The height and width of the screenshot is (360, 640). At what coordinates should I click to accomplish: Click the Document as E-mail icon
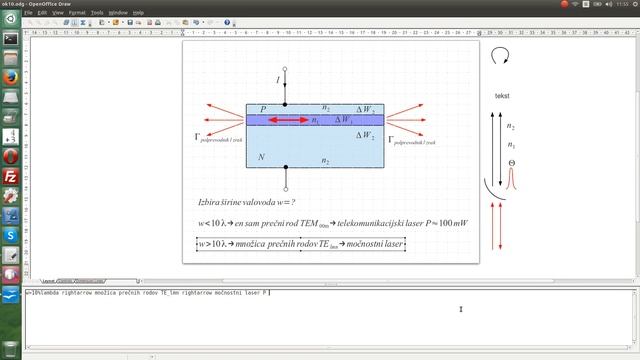point(139,22)
